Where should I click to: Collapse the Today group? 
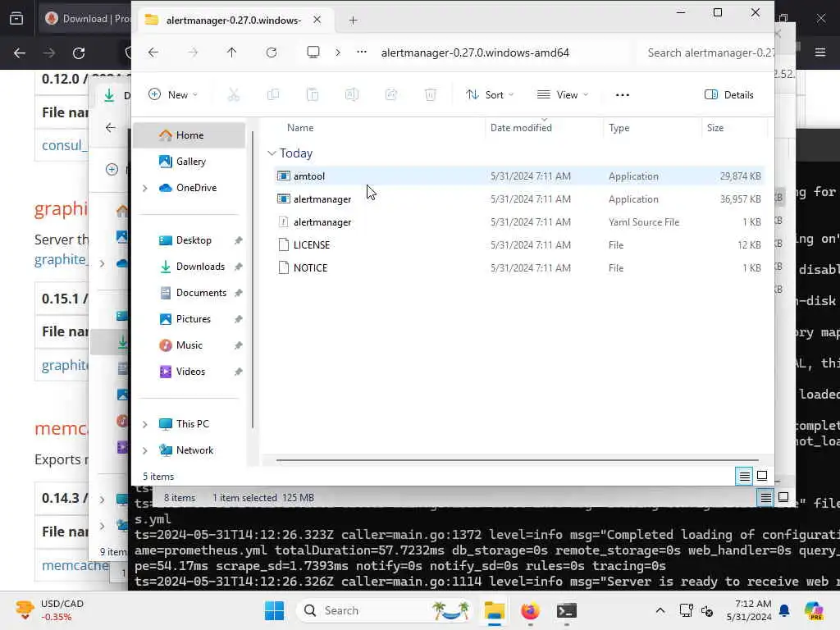[x=272, y=153]
